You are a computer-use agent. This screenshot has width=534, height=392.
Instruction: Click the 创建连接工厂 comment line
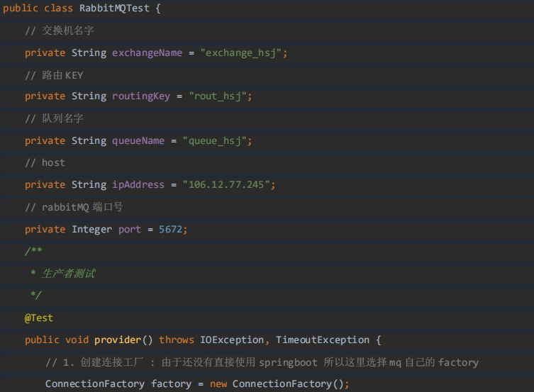pos(262,362)
